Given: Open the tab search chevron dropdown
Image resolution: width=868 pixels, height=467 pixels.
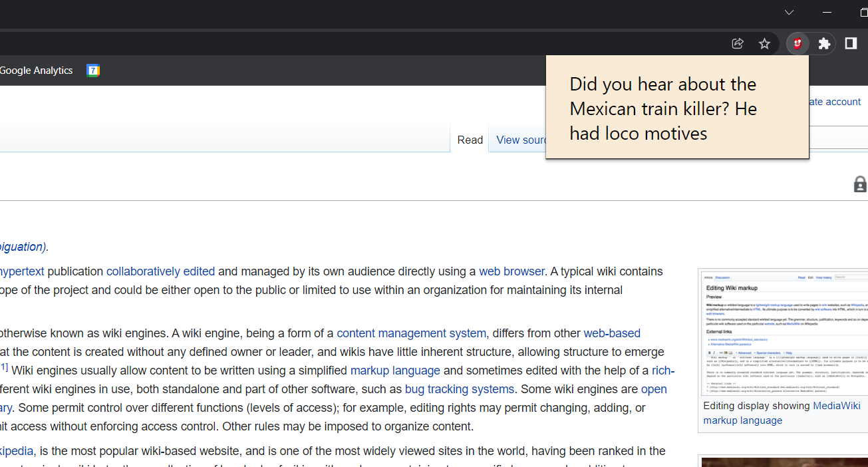Looking at the screenshot, I should pos(789,12).
